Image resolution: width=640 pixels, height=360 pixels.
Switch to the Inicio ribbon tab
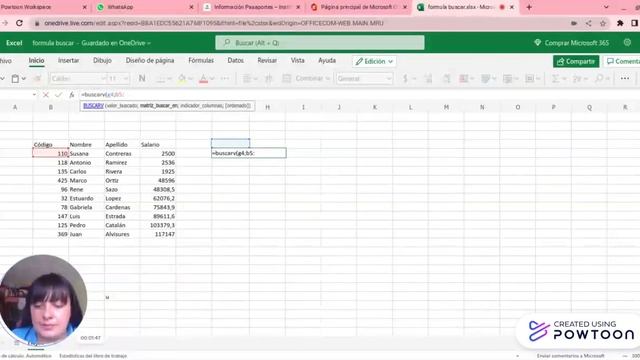(x=36, y=60)
